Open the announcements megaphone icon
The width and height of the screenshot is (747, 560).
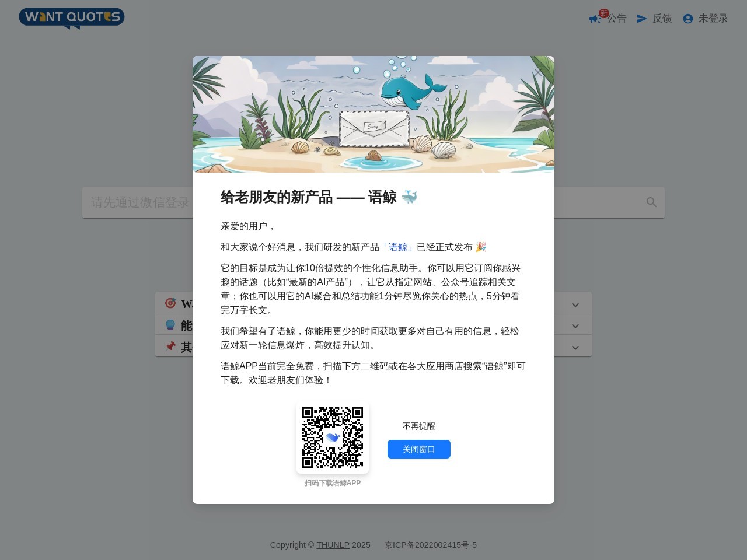pos(595,19)
